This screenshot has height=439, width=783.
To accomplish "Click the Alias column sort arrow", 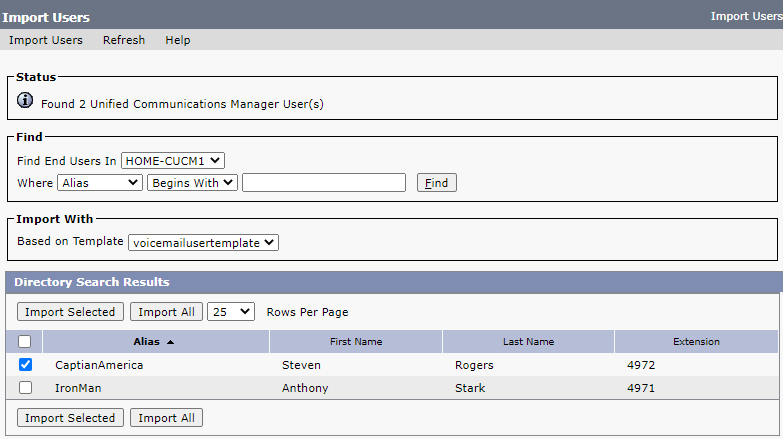I will pos(170,342).
